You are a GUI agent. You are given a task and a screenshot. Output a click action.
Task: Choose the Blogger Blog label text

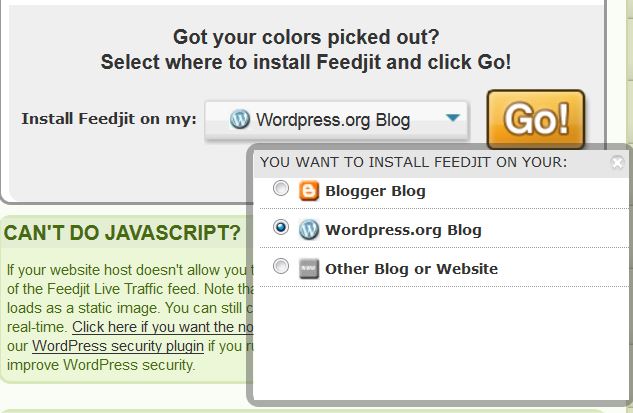click(375, 191)
